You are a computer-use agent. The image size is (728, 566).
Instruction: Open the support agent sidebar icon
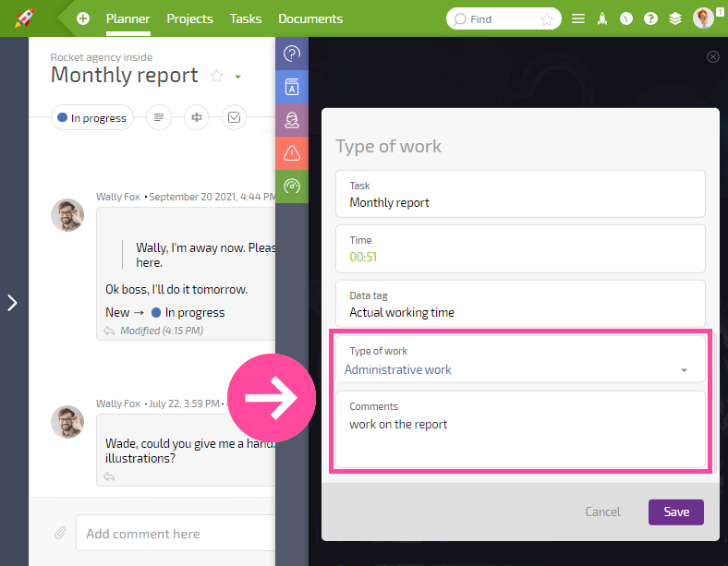click(292, 120)
